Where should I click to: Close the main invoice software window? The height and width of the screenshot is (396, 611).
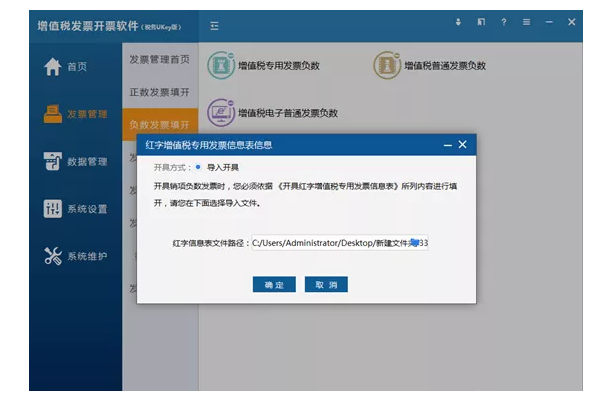572,22
